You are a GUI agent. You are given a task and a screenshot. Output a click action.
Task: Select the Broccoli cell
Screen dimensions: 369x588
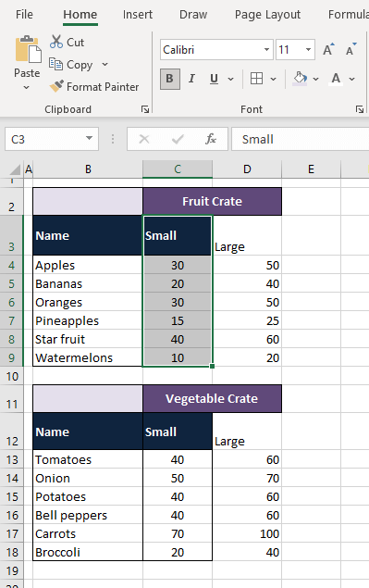(x=88, y=552)
